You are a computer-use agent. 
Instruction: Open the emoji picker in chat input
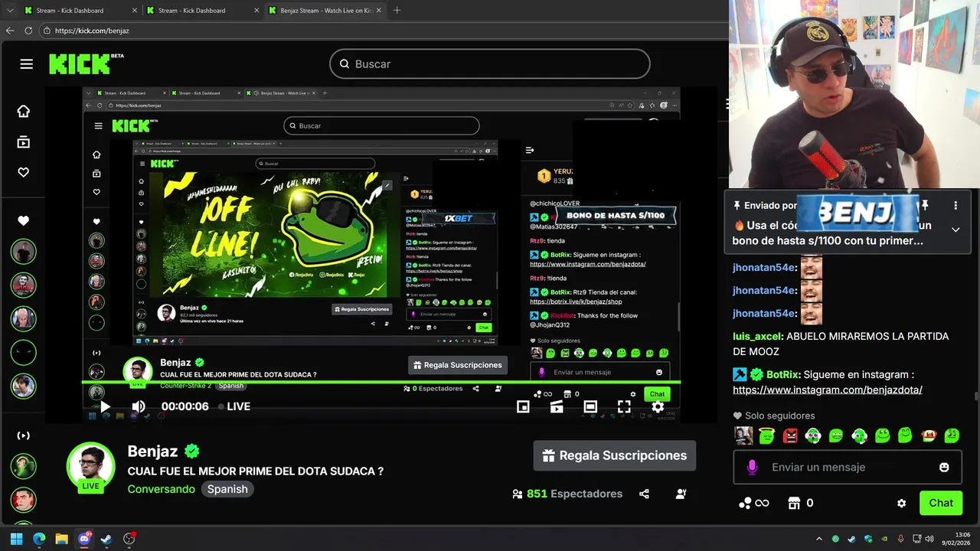pos(944,467)
